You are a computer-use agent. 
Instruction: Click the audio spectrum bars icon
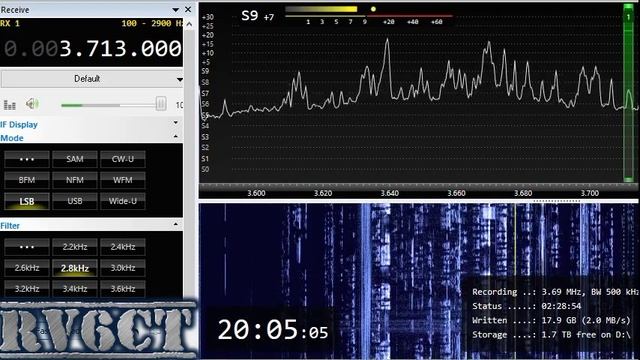[9, 105]
